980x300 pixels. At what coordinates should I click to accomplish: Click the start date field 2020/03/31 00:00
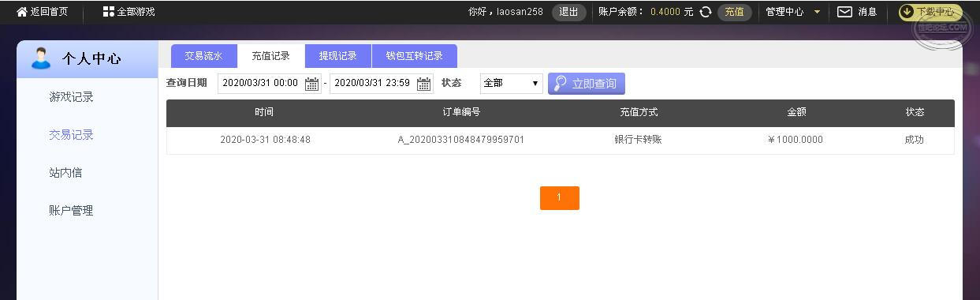260,83
